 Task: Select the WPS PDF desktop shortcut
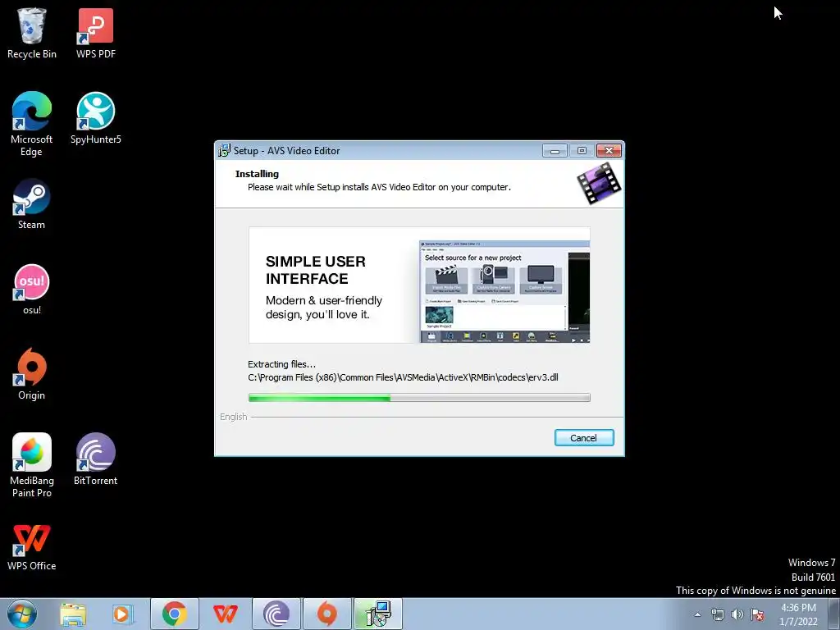tap(96, 33)
